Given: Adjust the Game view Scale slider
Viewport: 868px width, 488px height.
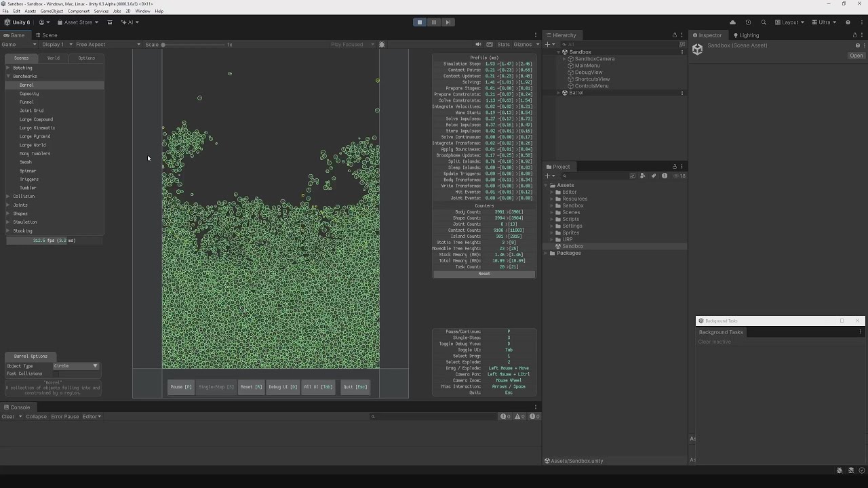Looking at the screenshot, I should pos(194,45).
